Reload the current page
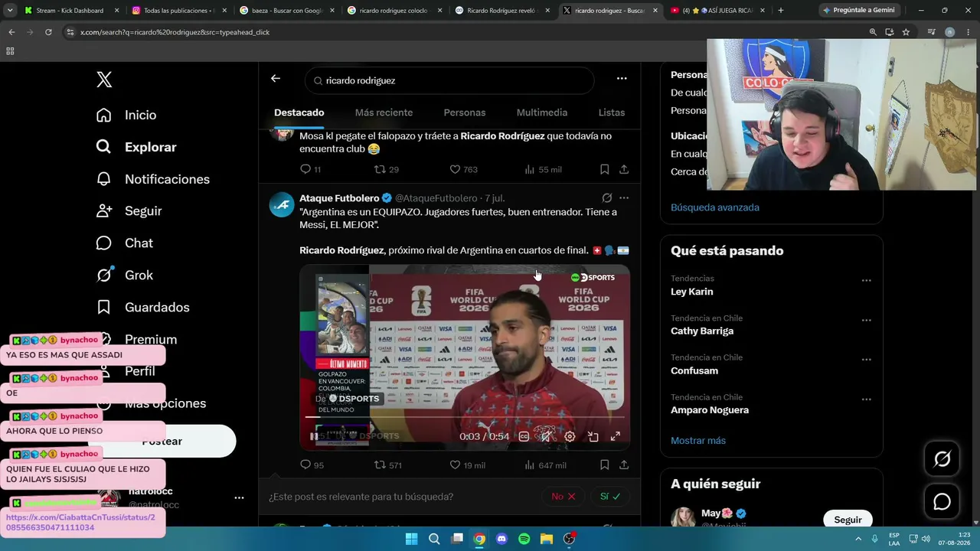 (48, 32)
